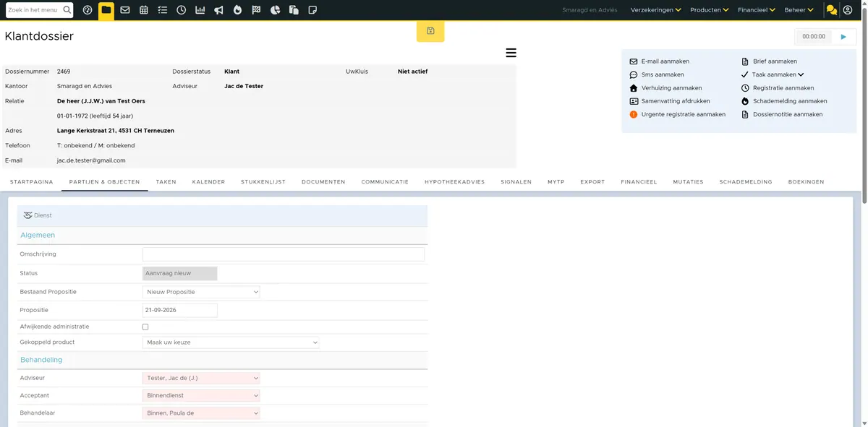Click the flame icon in top bar
Viewport: 868px width, 427px height.
pos(237,10)
